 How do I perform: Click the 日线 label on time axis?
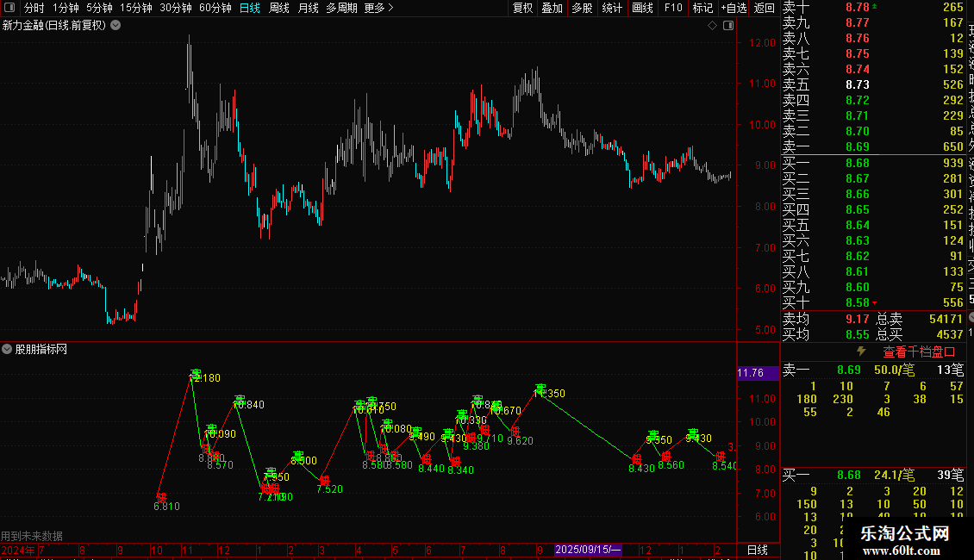tap(757, 550)
